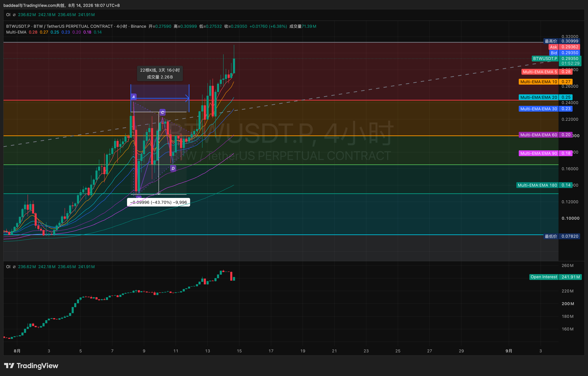Click the 成交量71.39 M volume readout
This screenshot has width=588, height=376.
(303, 26)
